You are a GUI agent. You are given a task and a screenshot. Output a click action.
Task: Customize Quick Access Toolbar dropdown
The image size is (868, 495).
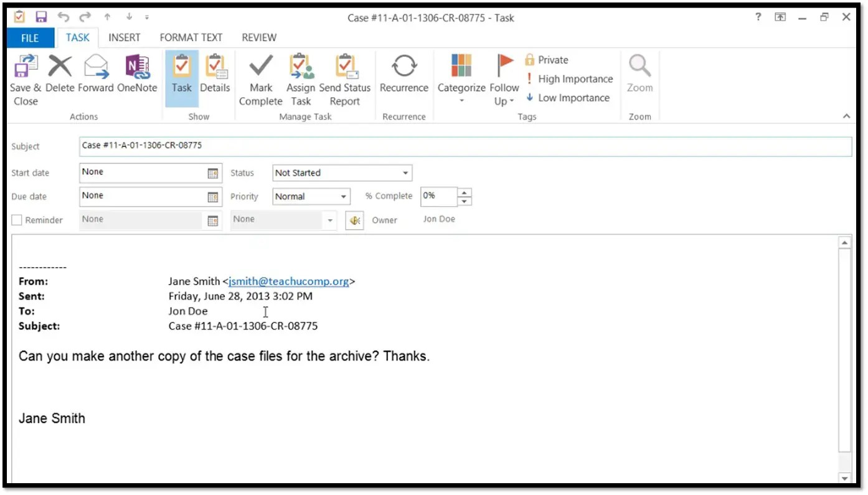[147, 17]
